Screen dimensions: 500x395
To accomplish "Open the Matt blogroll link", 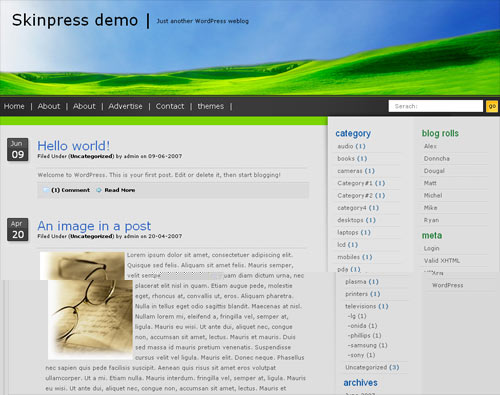I will coord(430,183).
